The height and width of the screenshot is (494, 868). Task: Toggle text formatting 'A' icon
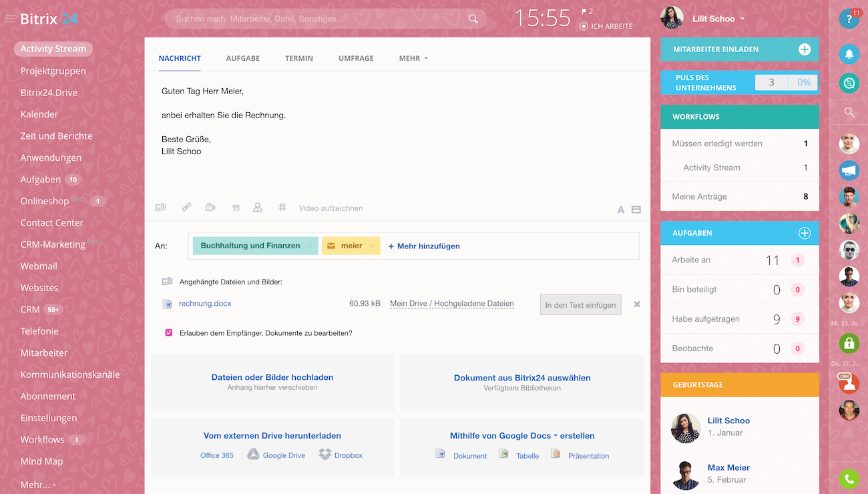click(x=621, y=210)
